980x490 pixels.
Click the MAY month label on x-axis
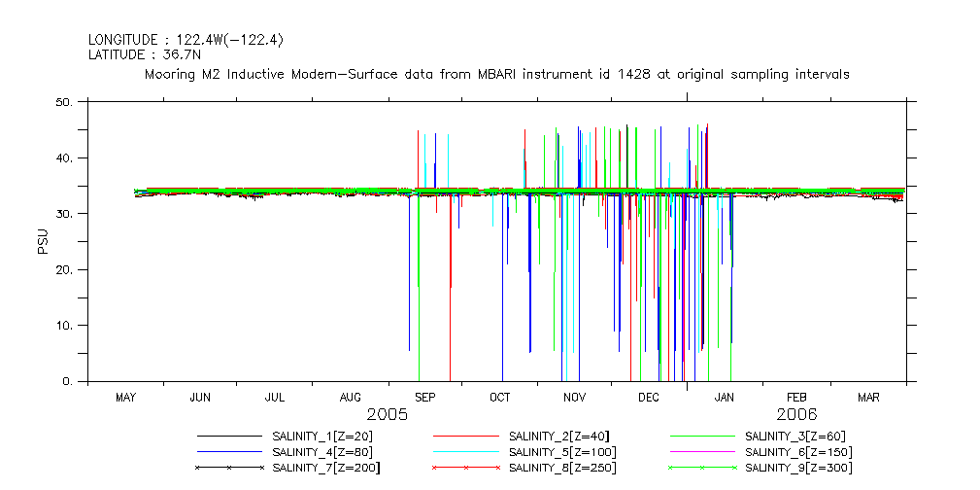click(125, 398)
